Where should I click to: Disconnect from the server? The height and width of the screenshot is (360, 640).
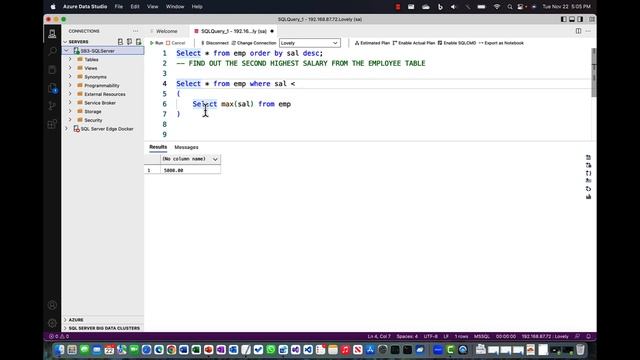point(215,43)
